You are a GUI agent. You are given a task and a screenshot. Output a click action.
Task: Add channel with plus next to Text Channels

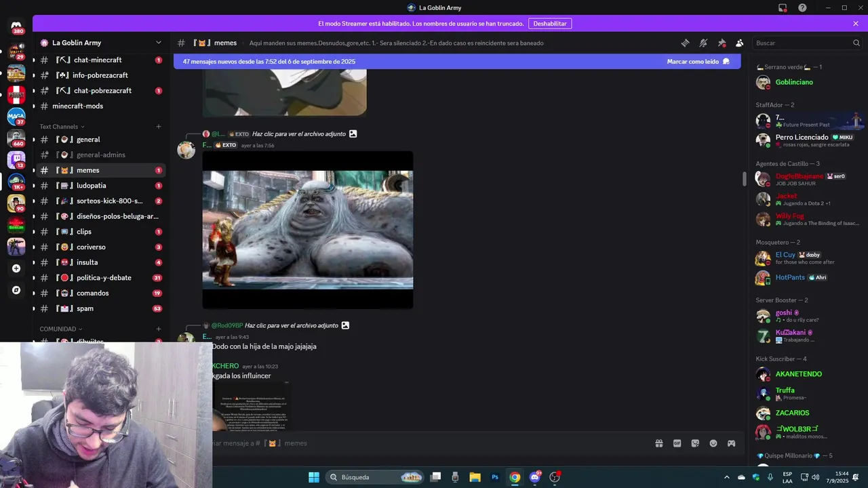tap(159, 127)
